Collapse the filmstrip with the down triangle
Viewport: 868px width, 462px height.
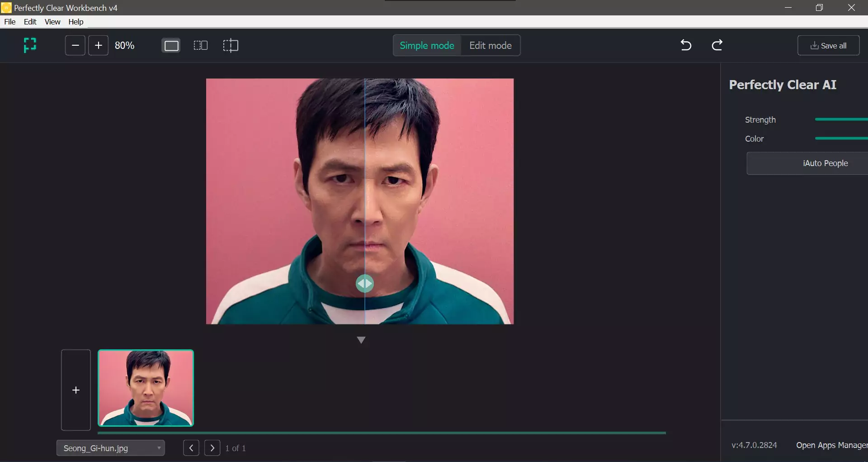tap(361, 340)
